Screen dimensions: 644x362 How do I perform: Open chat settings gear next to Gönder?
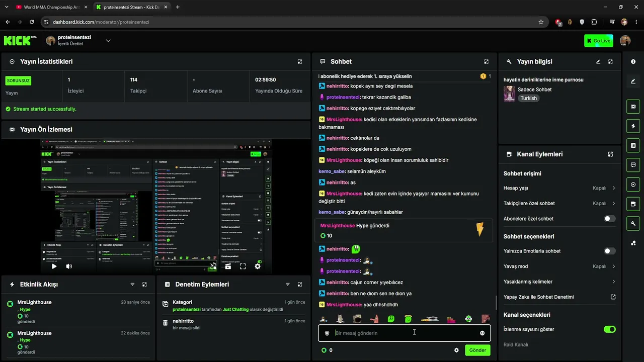coord(456,350)
